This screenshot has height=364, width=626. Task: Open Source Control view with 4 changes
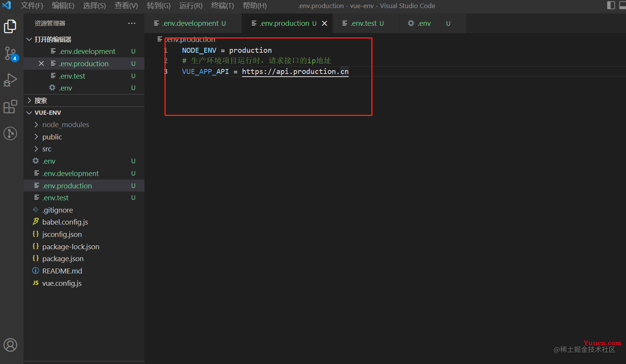[10, 54]
